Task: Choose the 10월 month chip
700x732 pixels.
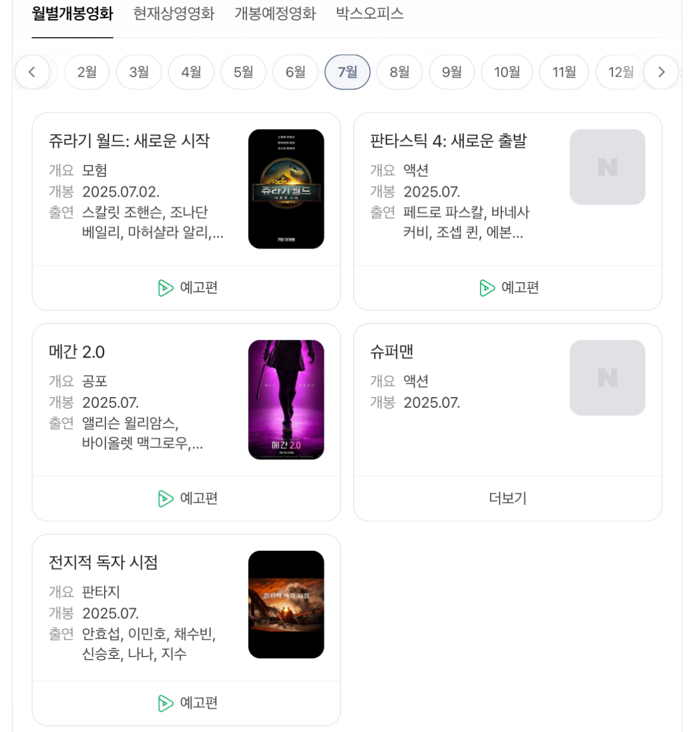Action: click(x=507, y=72)
